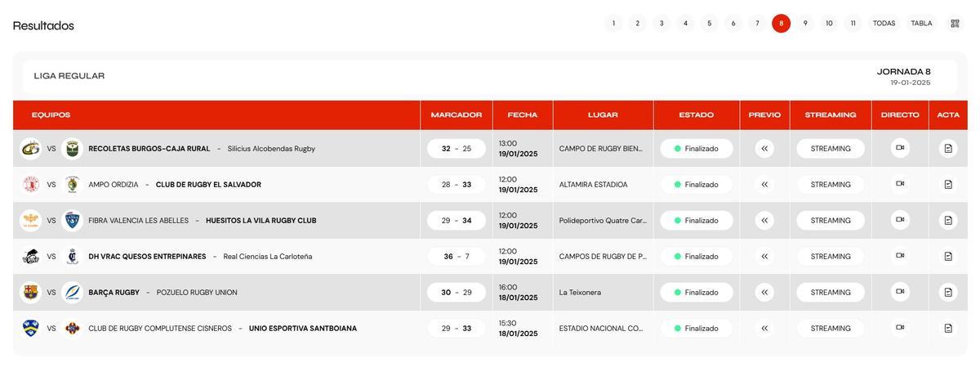Click UNIO ESPORTIVA SANTBOIANA team name
The image size is (980, 372).
click(303, 329)
